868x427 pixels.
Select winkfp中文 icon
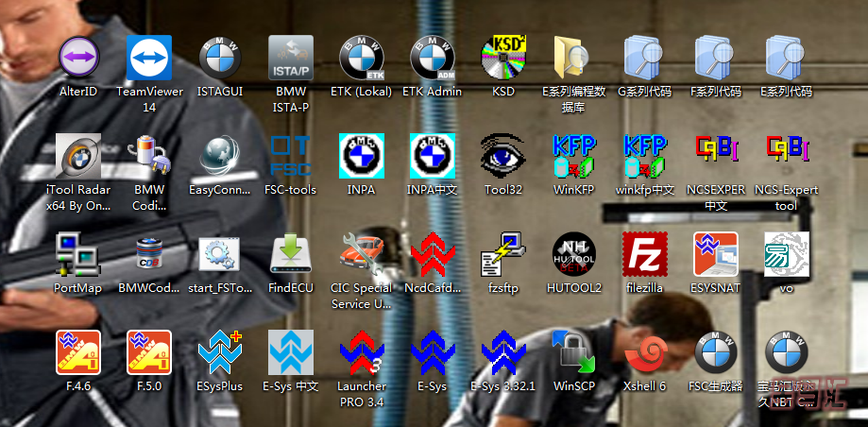pyautogui.click(x=645, y=156)
